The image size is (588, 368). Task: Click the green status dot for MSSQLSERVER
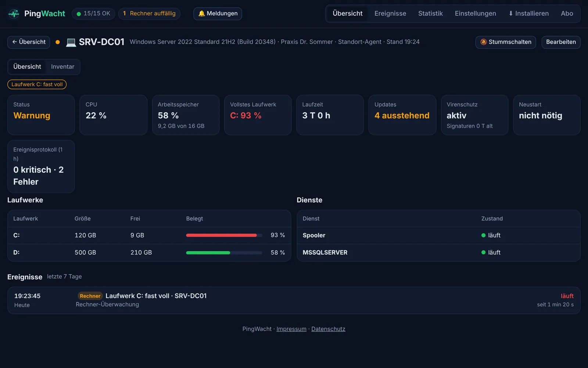[x=483, y=252]
